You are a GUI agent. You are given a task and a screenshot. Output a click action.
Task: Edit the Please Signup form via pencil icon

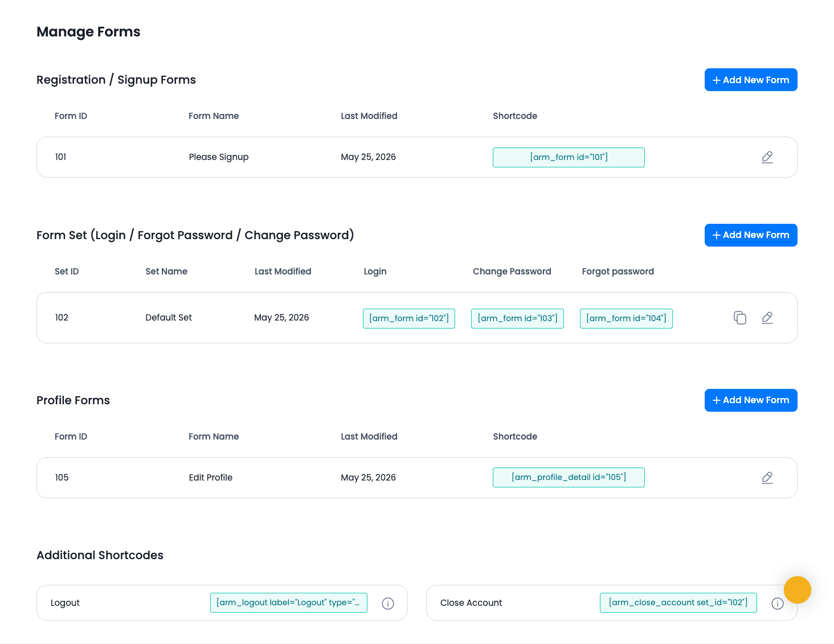(x=767, y=157)
